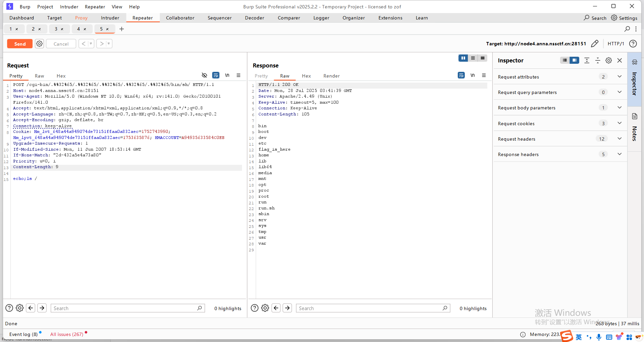The width and height of the screenshot is (644, 342).
Task: Click the Repeater tab search magnifier
Action: (x=627, y=29)
